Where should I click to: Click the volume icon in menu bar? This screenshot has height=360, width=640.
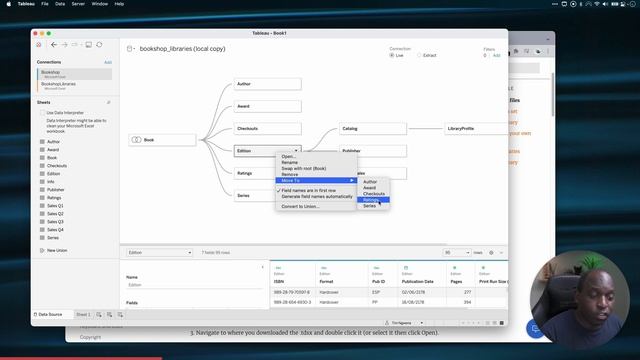tap(605, 4)
